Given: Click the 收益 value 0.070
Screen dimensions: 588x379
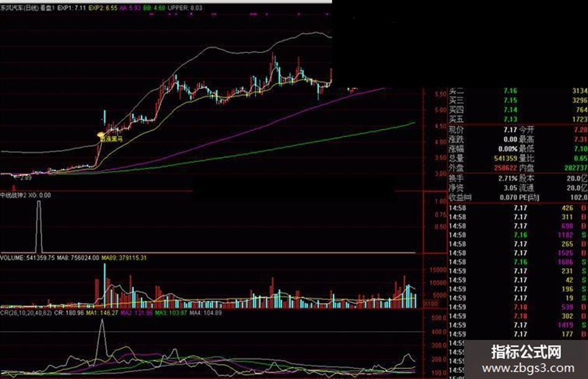Looking at the screenshot, I should point(508,197).
